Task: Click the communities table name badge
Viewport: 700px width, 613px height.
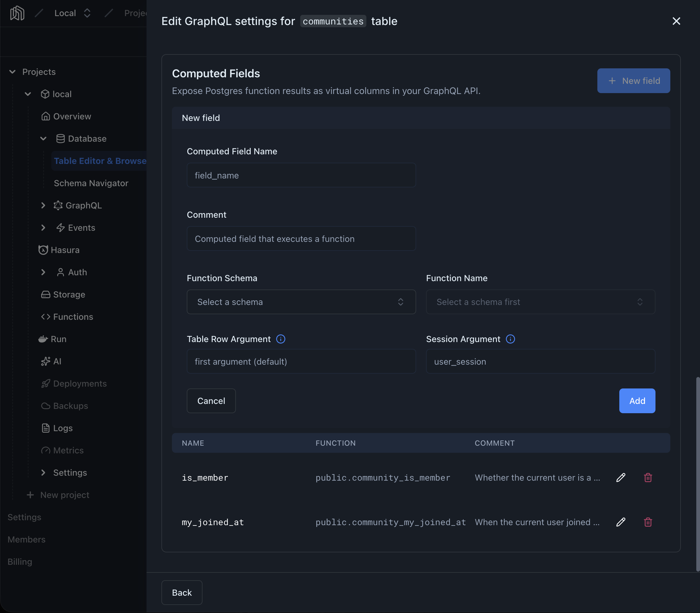Action: pyautogui.click(x=333, y=21)
